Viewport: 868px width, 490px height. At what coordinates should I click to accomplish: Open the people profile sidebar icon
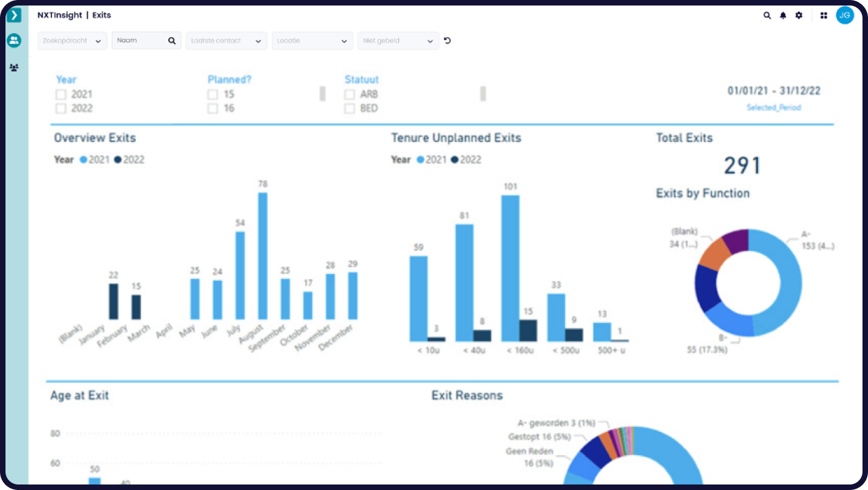point(13,41)
